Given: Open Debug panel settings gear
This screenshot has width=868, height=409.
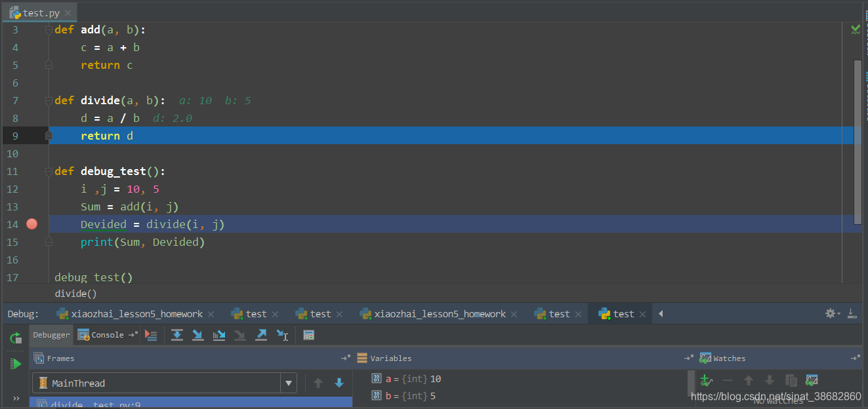Looking at the screenshot, I should coord(833,314).
